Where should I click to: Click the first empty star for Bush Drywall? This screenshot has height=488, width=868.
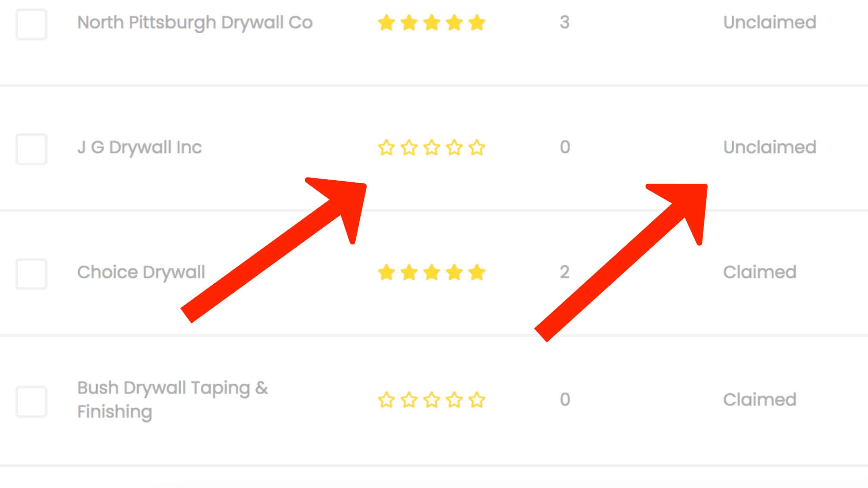[386, 400]
